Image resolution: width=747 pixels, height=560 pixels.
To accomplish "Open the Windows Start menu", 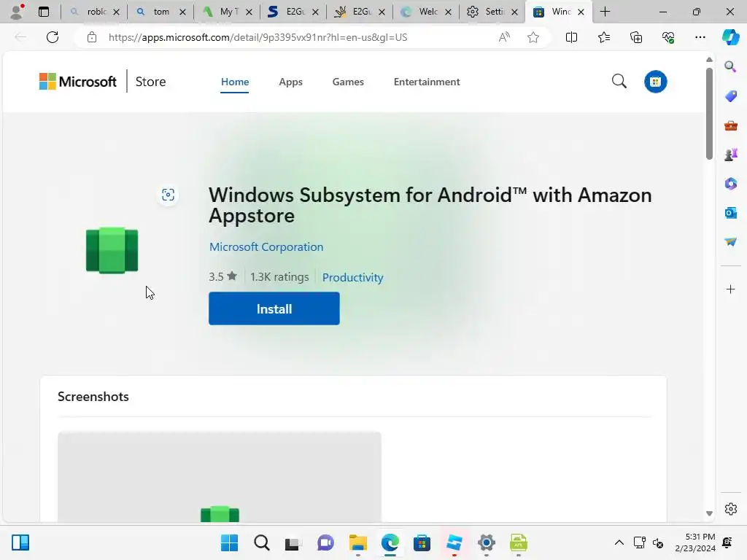I will point(229,542).
